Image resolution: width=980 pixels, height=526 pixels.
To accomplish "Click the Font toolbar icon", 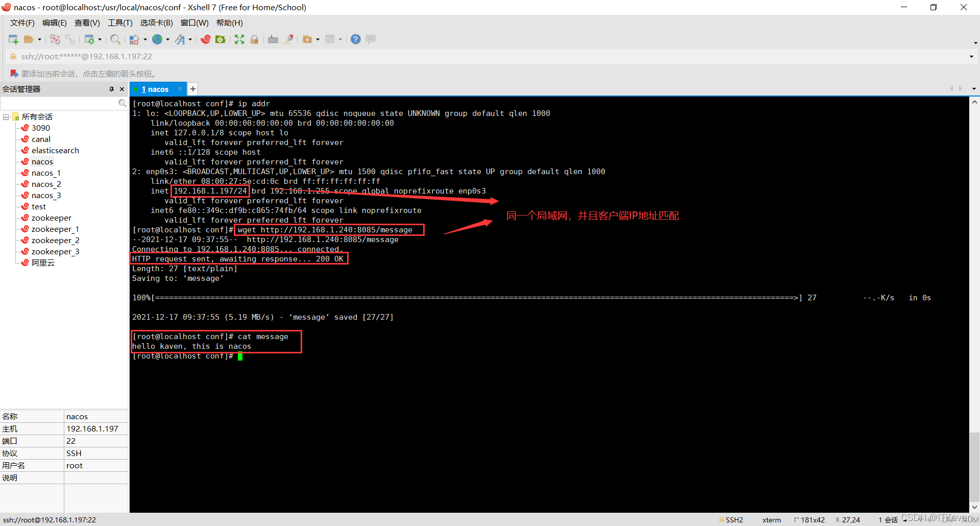I will click(x=180, y=39).
